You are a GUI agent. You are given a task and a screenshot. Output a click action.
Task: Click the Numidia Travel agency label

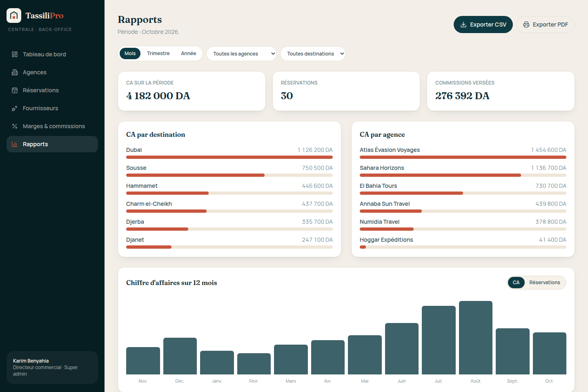point(380,222)
